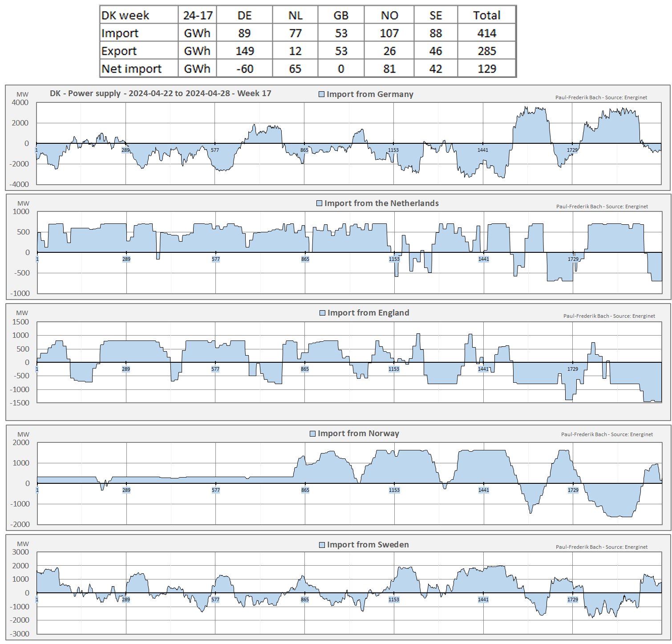Click the Import from Germany legend swatch
This screenshot has width=672, height=644.
tap(321, 94)
